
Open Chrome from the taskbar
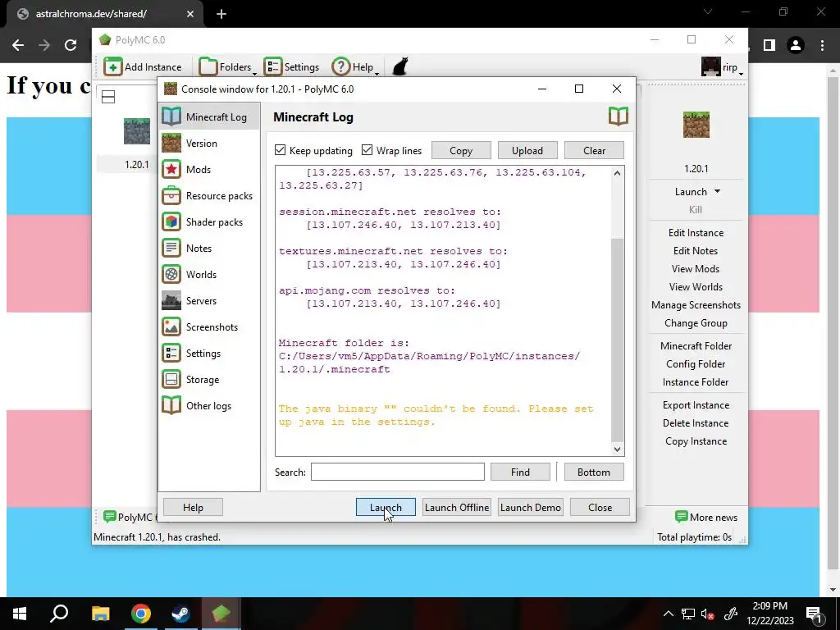point(140,614)
